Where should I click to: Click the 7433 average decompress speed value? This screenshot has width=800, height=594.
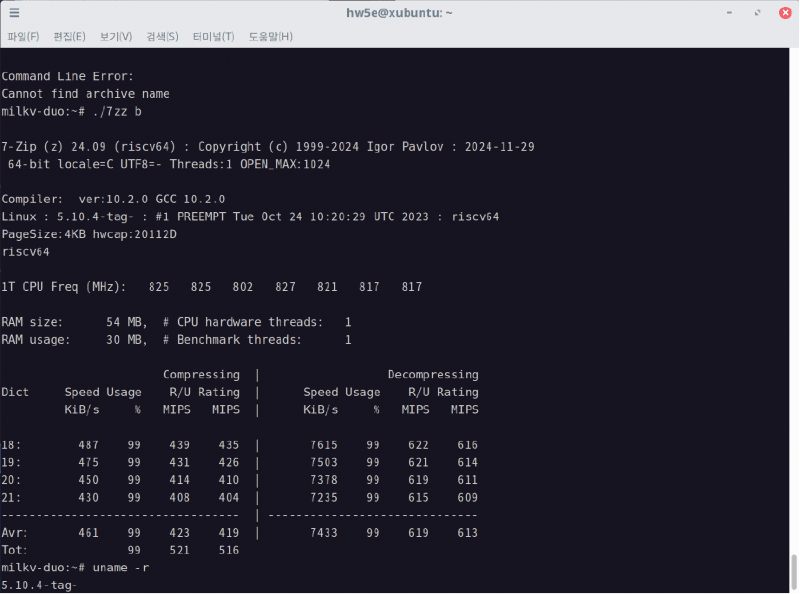click(x=324, y=533)
